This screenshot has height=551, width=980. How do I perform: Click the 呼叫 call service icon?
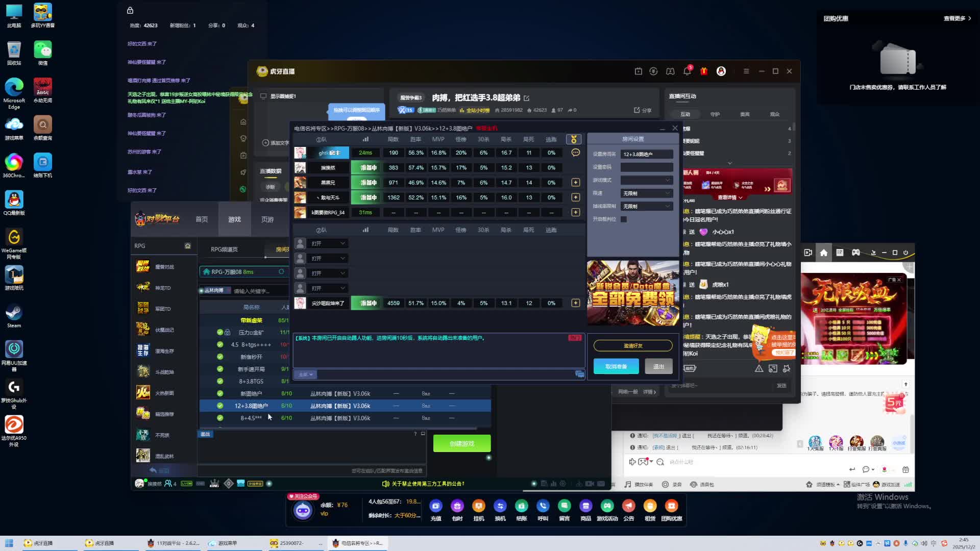[543, 506]
